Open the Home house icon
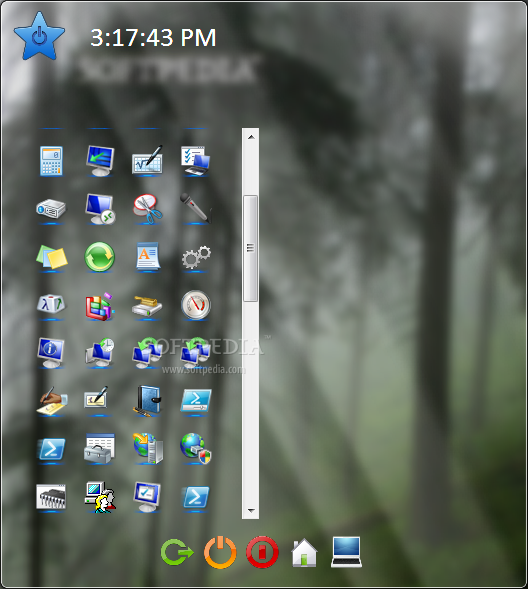 (304, 552)
